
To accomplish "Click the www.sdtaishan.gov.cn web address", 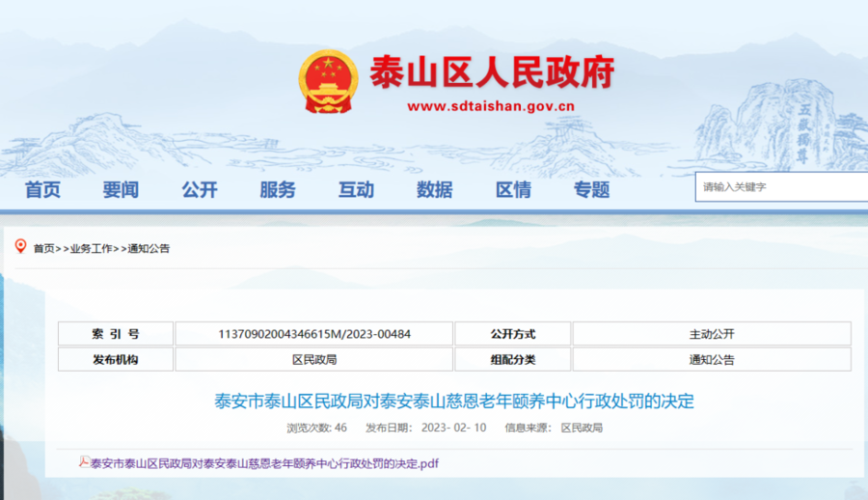I will (x=491, y=107).
